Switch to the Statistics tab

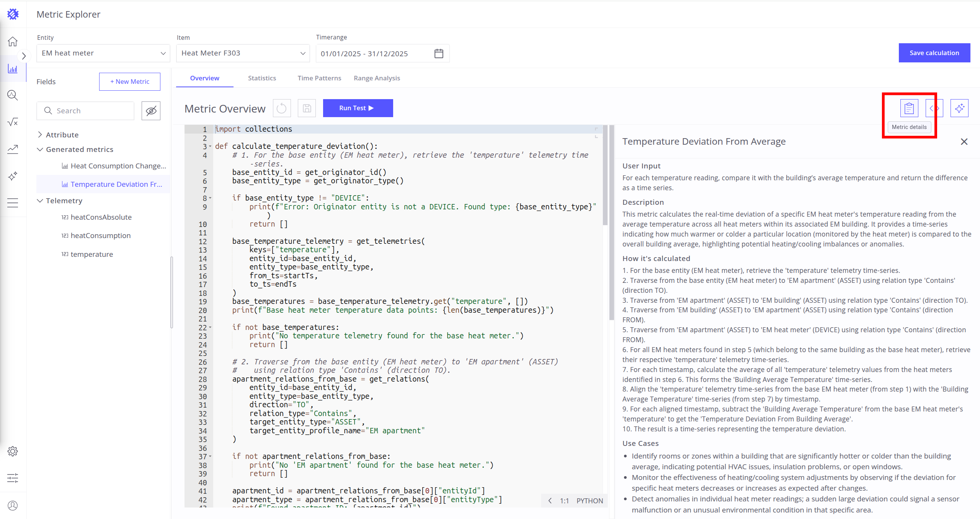[262, 78]
